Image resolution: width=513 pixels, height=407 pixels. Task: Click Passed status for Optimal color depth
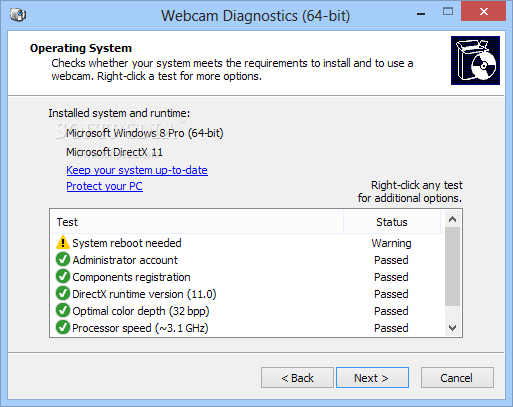(x=391, y=311)
